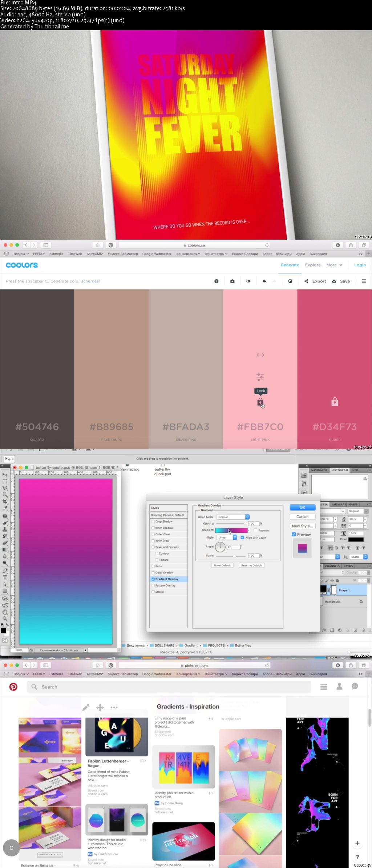Check the Reverse gradient checkbox
Screen dimensions: 372x868
pos(255,530)
